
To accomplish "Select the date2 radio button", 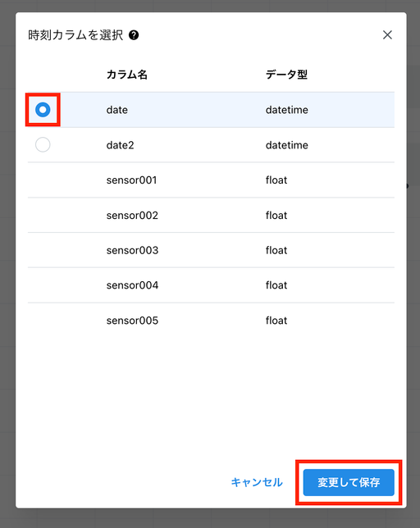I will [43, 145].
